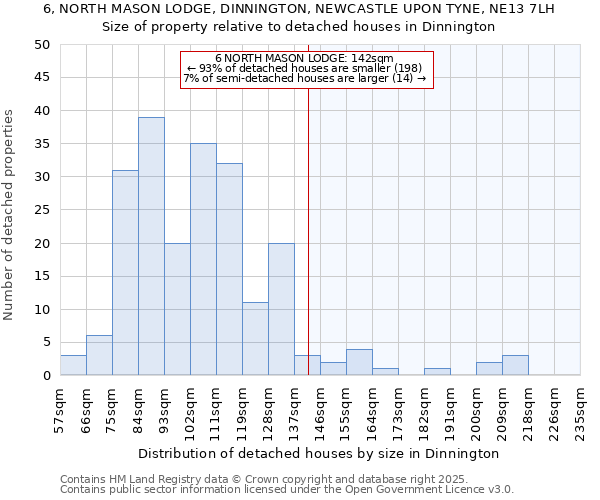Click the small bar starting at 155sqm

point(360,362)
